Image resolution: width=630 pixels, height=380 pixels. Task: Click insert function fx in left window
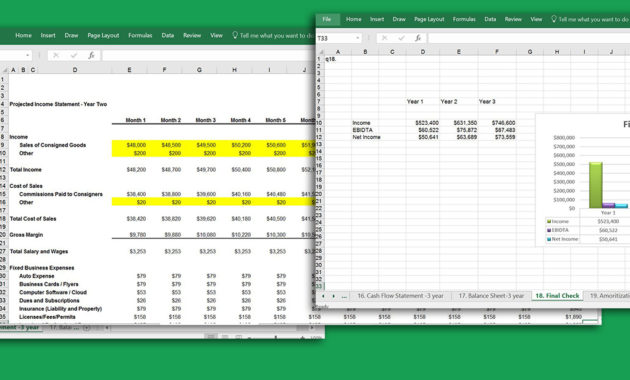tap(91, 55)
